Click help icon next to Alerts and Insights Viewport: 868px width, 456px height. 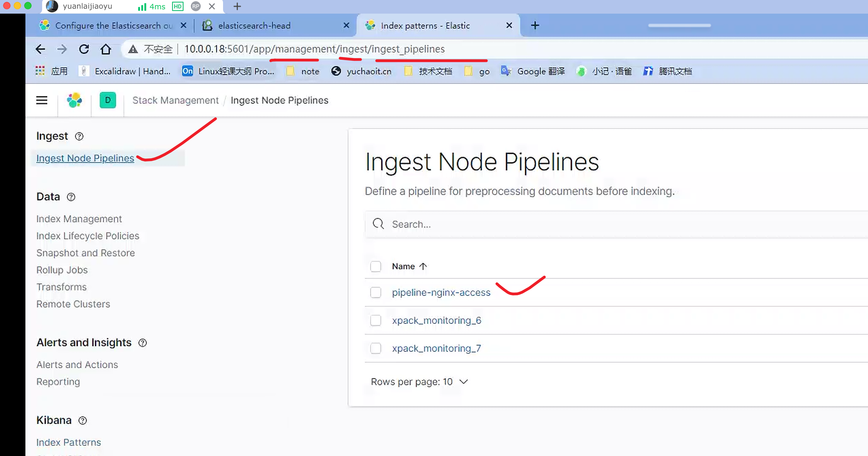coord(142,343)
